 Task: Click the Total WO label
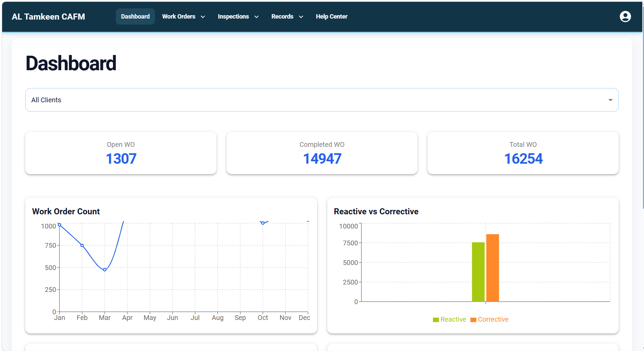pyautogui.click(x=523, y=144)
